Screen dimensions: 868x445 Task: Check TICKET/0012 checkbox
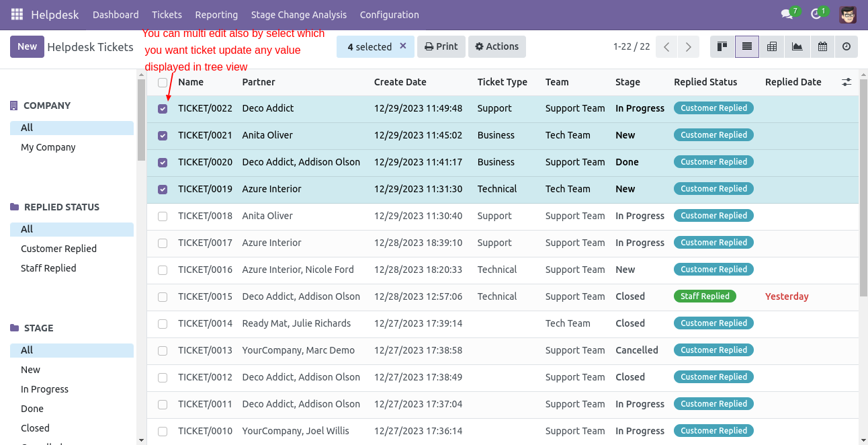[x=163, y=377]
